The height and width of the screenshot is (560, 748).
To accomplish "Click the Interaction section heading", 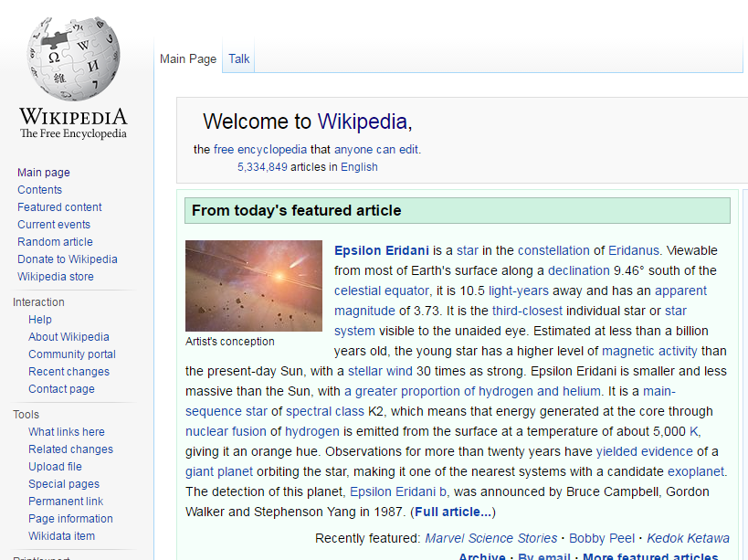I will point(38,302).
